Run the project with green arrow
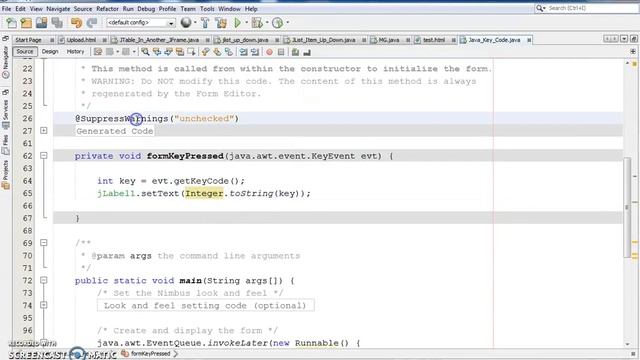The image size is (640, 360). tap(237, 23)
